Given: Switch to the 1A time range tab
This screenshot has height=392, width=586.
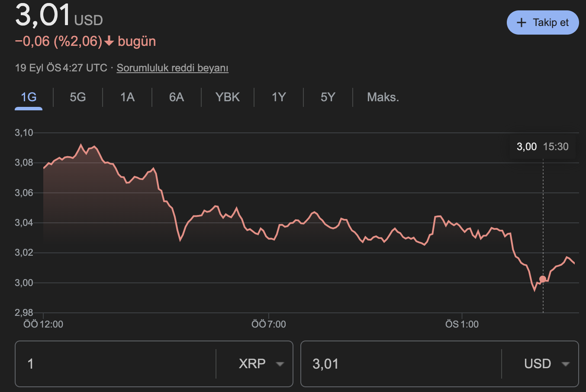Looking at the screenshot, I should (x=127, y=97).
